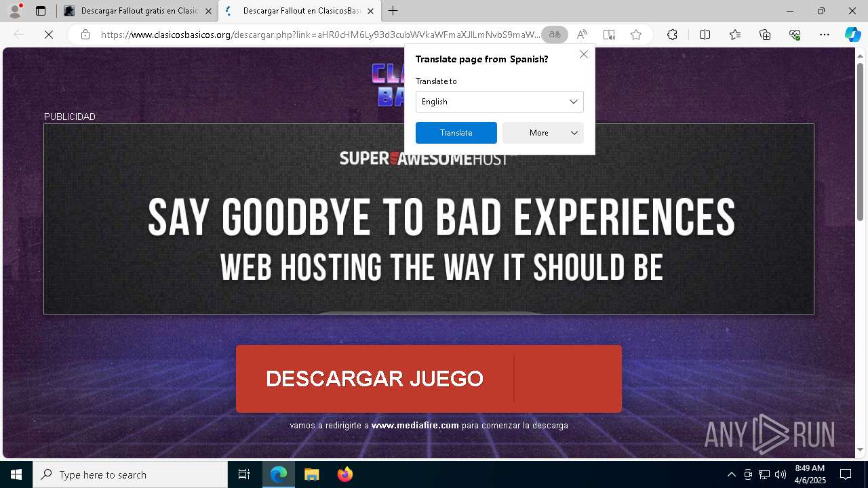Image resolution: width=868 pixels, height=488 pixels.
Task: Add this page to favorites star
Action: [636, 35]
